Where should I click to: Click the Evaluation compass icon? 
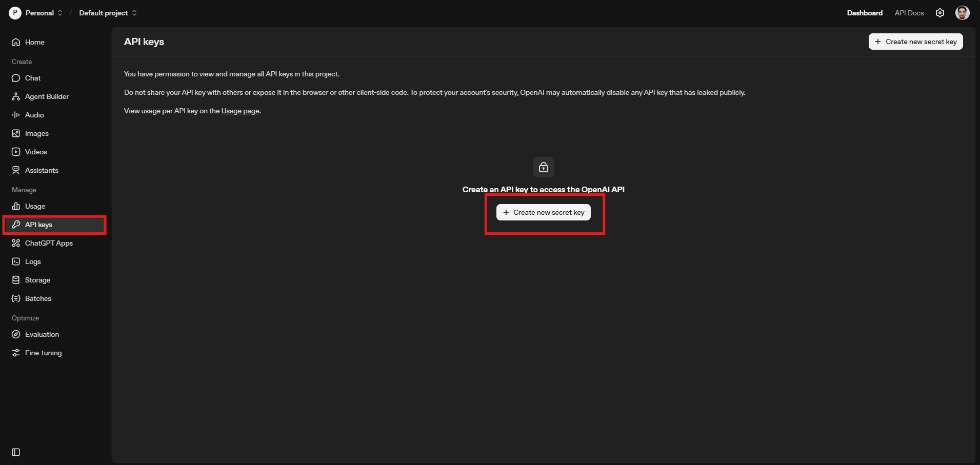click(x=16, y=334)
